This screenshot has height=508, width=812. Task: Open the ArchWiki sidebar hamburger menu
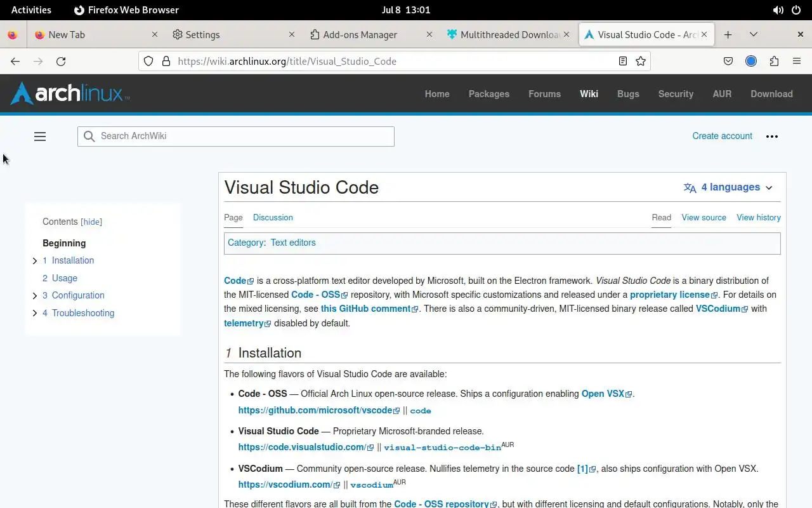tap(40, 137)
